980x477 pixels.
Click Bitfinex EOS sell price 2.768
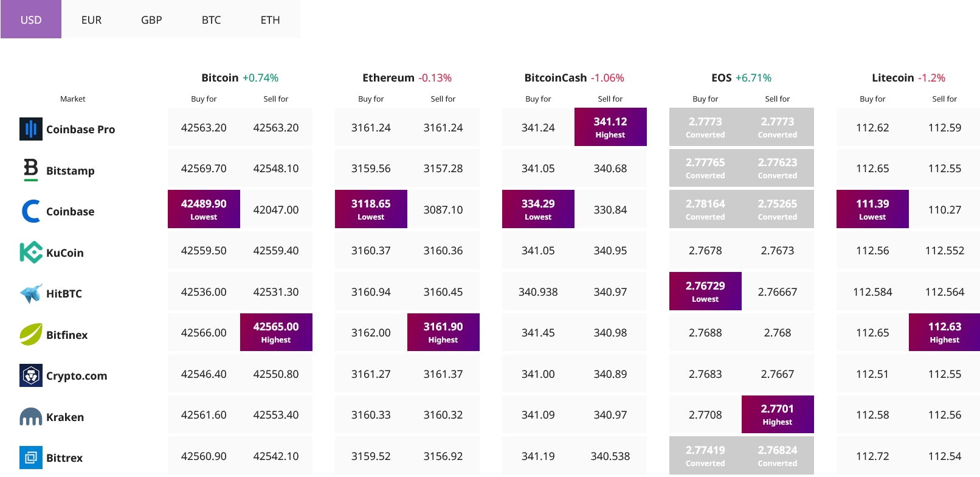point(778,333)
